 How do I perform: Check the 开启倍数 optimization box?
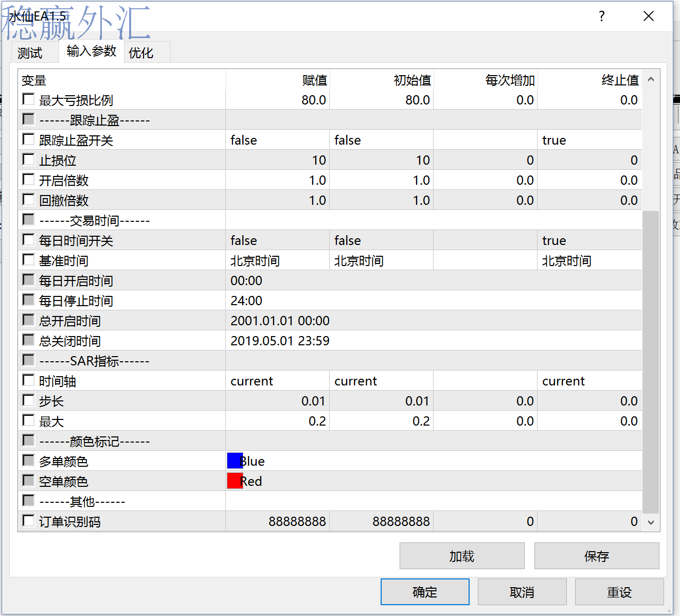pyautogui.click(x=29, y=180)
